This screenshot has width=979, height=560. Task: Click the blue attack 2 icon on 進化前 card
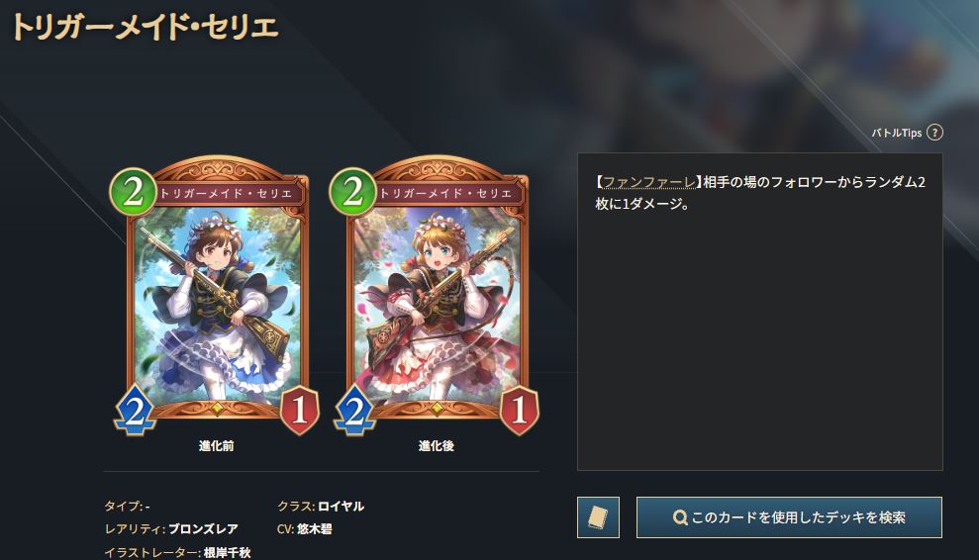[x=135, y=411]
